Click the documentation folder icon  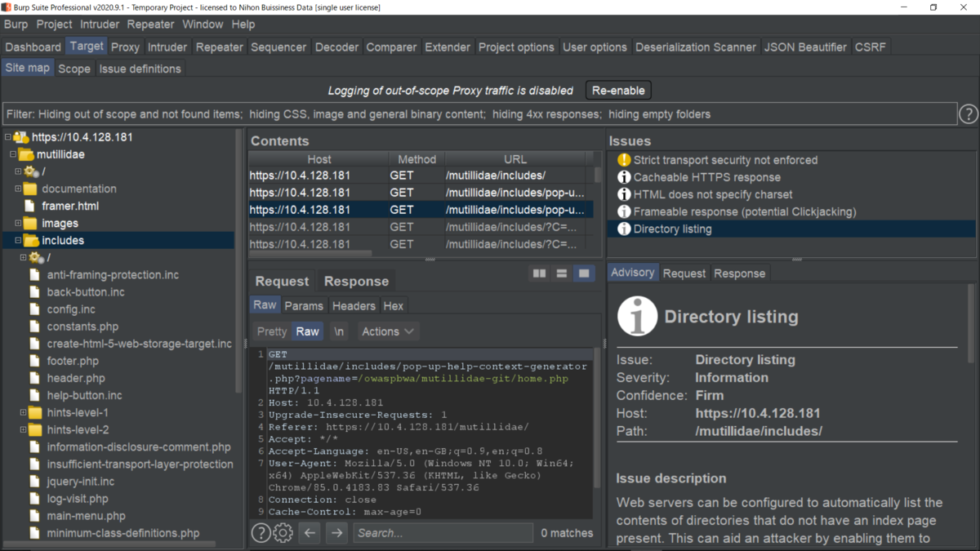click(30, 189)
